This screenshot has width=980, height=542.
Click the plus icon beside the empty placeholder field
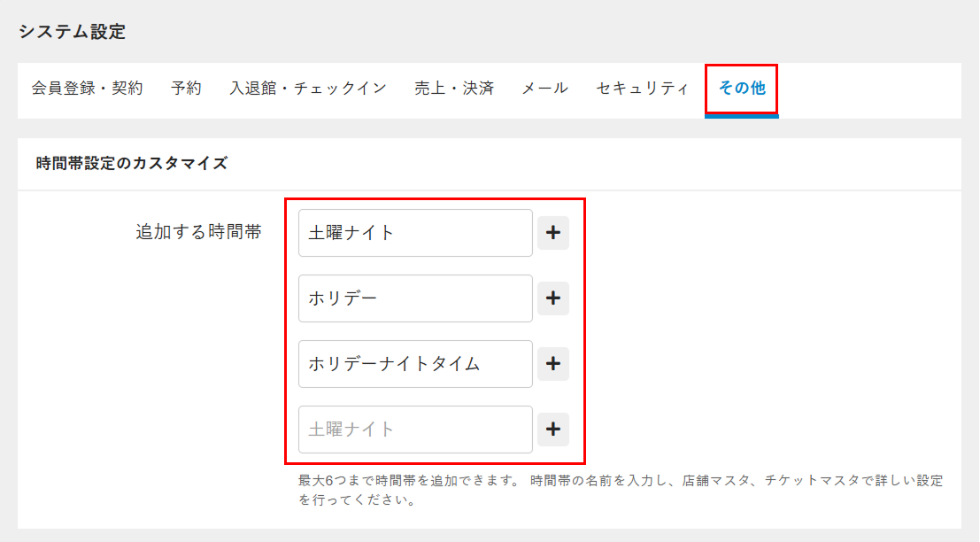tap(553, 430)
